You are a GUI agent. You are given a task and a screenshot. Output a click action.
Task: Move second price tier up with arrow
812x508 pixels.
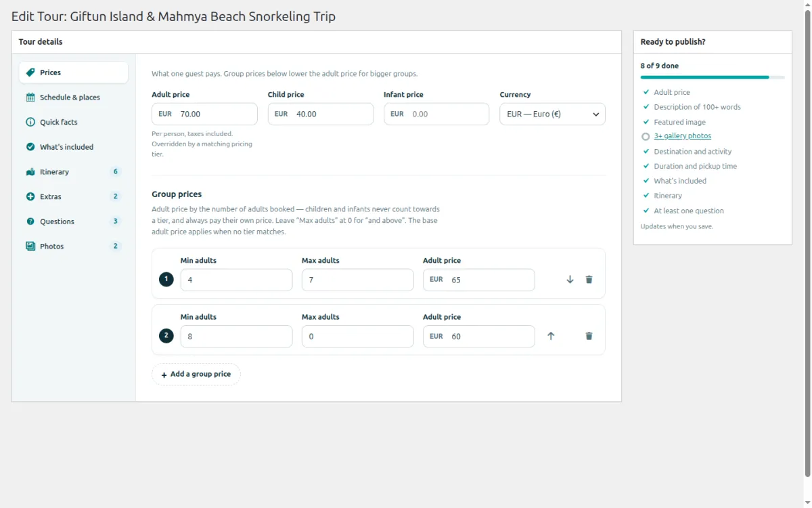click(x=551, y=336)
